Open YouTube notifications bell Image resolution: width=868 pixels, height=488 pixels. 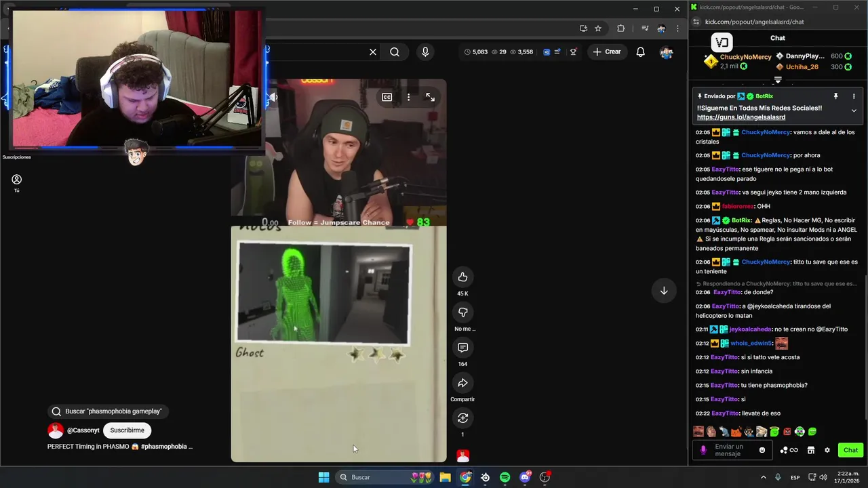click(x=640, y=52)
